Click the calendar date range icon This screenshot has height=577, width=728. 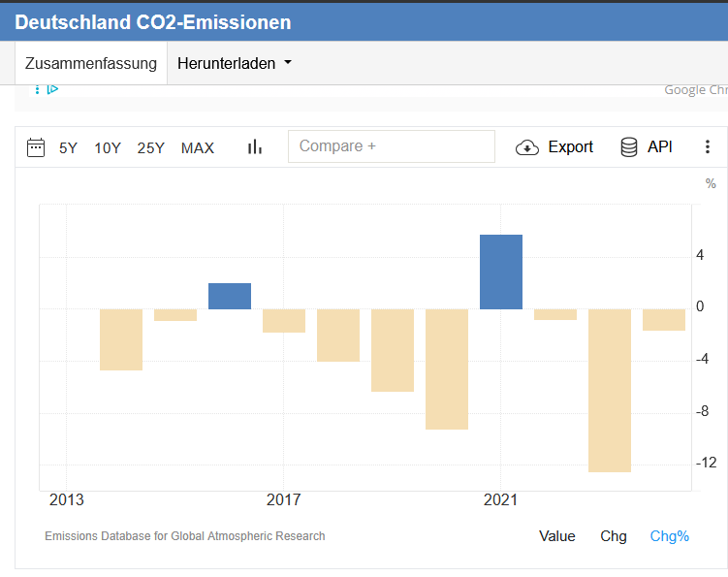tap(36, 147)
